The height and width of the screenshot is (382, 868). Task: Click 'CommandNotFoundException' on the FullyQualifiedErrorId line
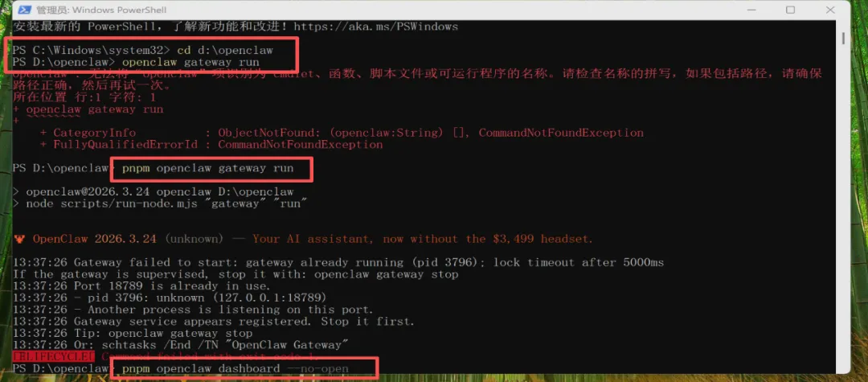300,145
